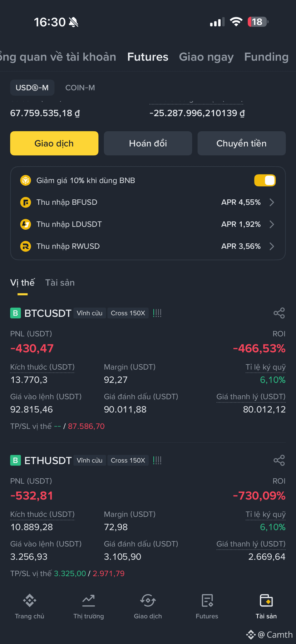The image size is (296, 644).
Task: Open Thị trường markets icon
Action: click(x=89, y=600)
